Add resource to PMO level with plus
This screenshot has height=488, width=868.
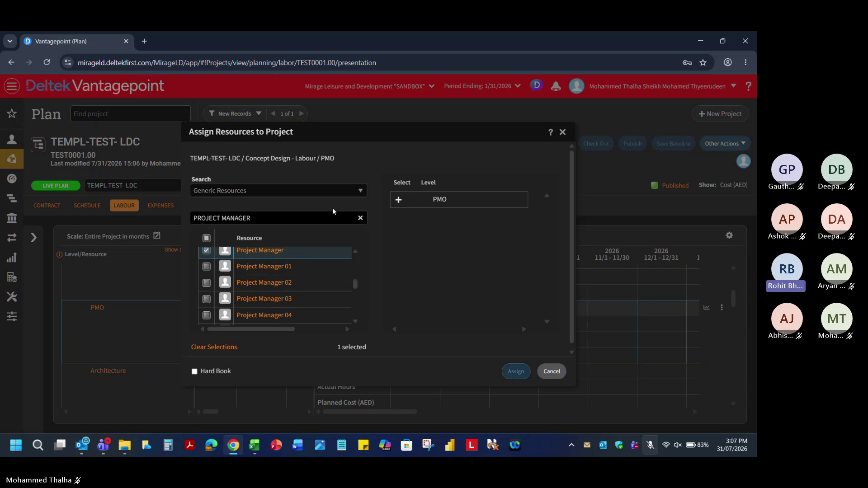398,199
